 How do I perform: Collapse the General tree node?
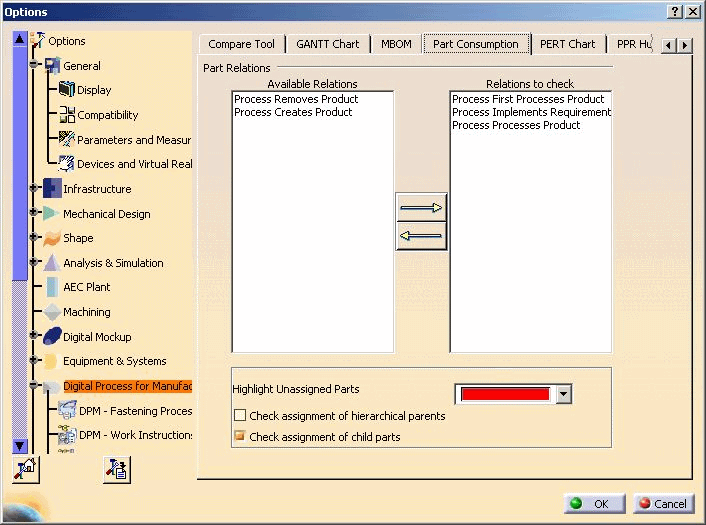34,66
